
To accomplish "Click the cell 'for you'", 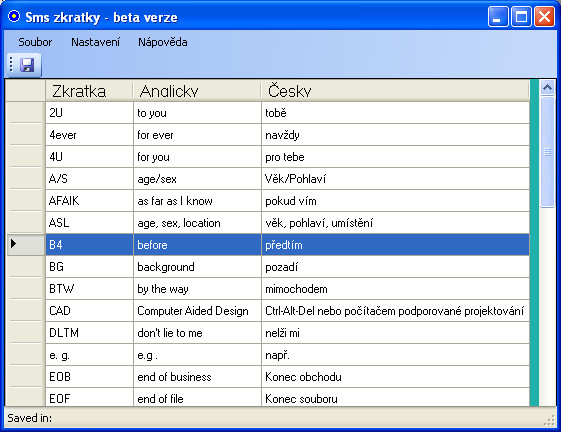I will (x=197, y=157).
